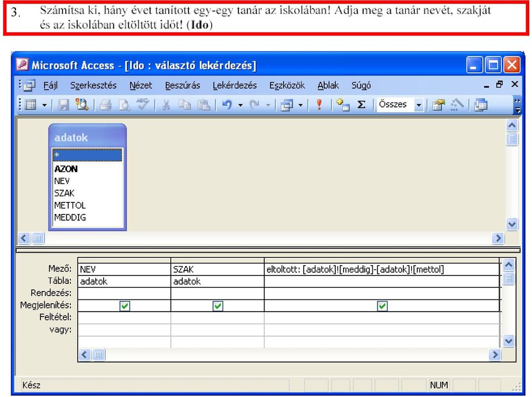
Task: Select the METTOL field in adatok table
Action: click(70, 206)
